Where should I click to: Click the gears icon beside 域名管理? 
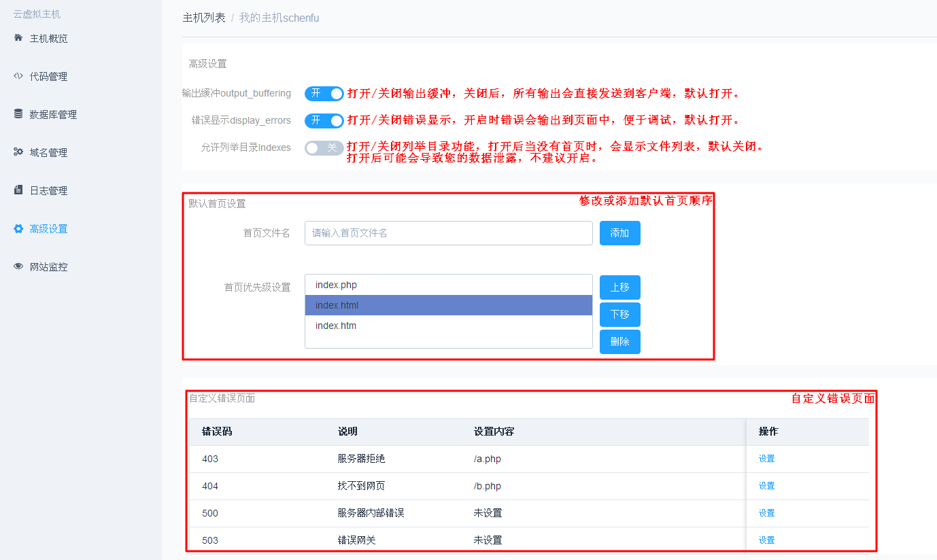(18, 152)
